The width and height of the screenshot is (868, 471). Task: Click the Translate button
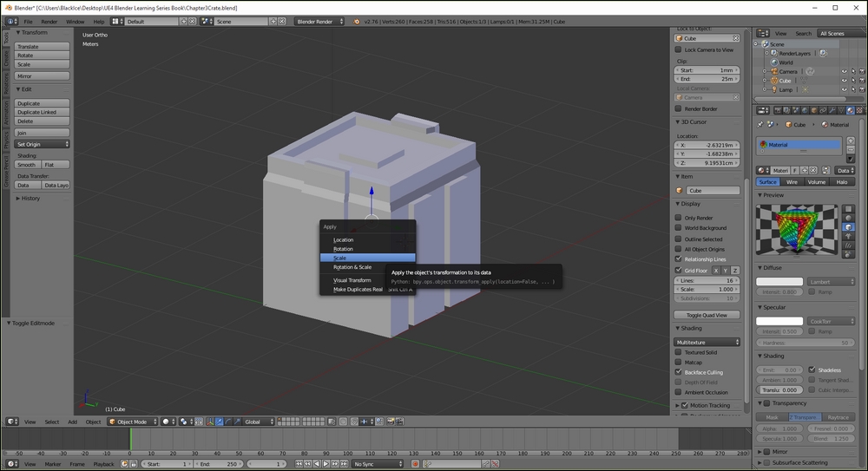(x=42, y=47)
